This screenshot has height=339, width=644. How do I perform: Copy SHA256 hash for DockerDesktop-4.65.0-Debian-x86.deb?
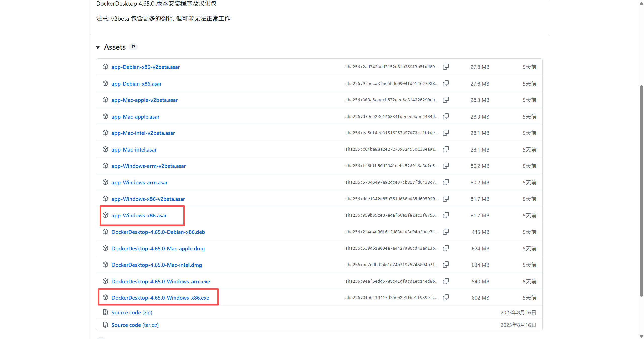(446, 232)
